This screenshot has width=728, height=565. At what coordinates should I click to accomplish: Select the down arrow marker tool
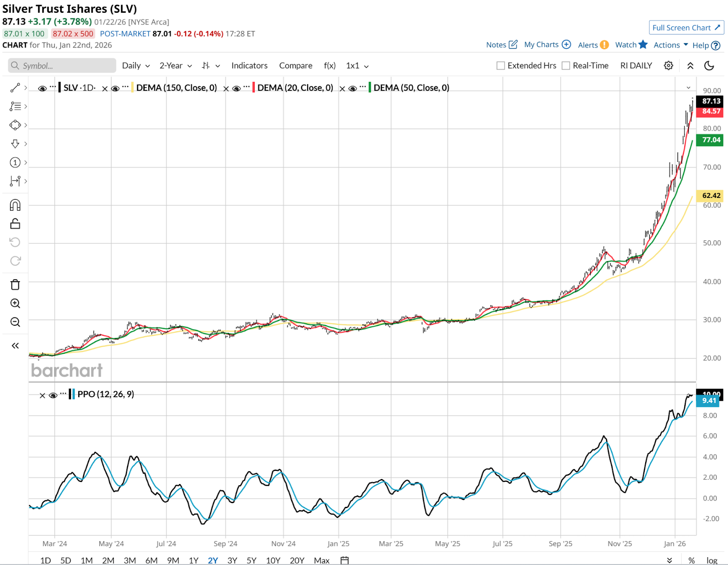point(15,144)
